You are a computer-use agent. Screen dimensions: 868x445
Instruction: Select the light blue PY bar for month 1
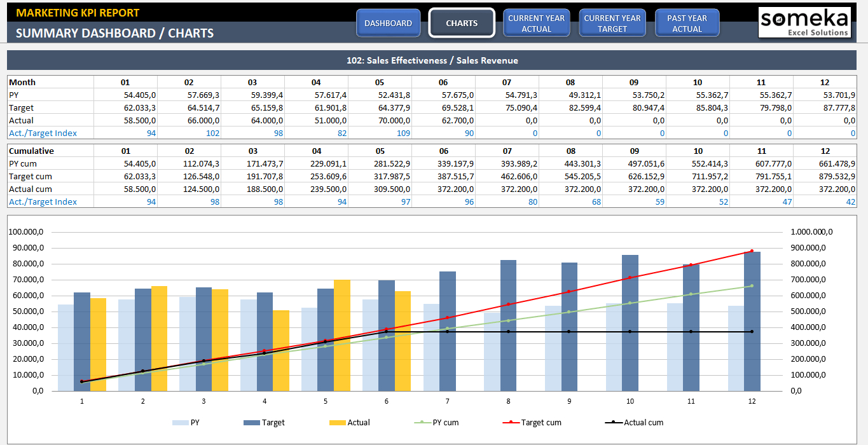[65, 348]
